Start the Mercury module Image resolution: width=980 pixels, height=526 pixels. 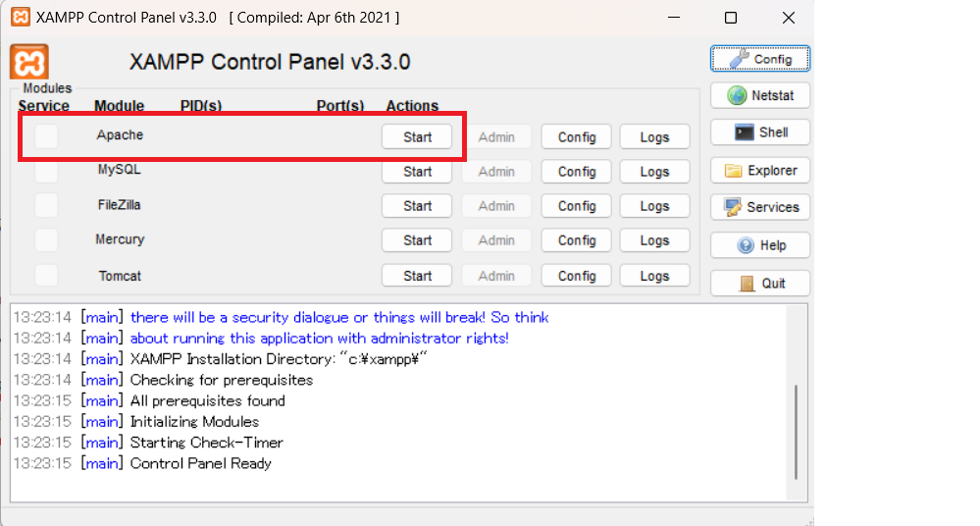(417, 240)
